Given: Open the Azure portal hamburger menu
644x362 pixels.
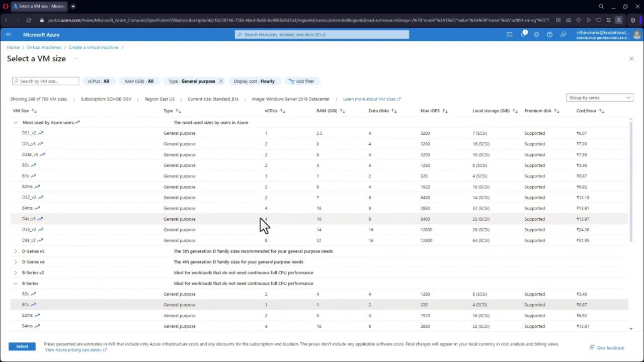Looking at the screenshot, I should 8,35.
